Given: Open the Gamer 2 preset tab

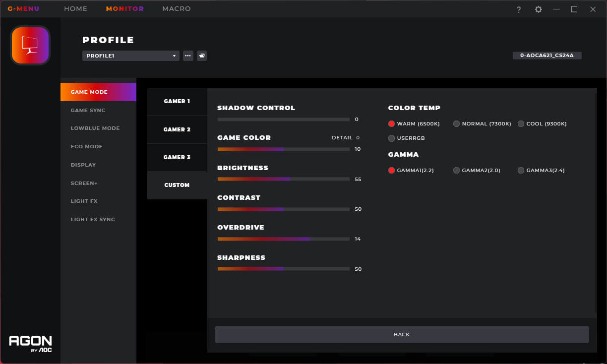Looking at the screenshot, I should click(x=177, y=129).
